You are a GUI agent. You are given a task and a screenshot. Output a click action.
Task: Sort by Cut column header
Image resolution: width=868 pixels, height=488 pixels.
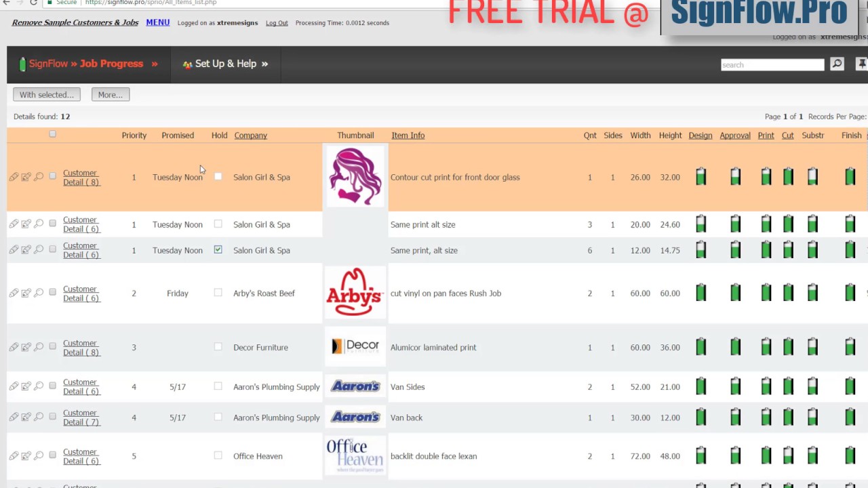point(787,136)
